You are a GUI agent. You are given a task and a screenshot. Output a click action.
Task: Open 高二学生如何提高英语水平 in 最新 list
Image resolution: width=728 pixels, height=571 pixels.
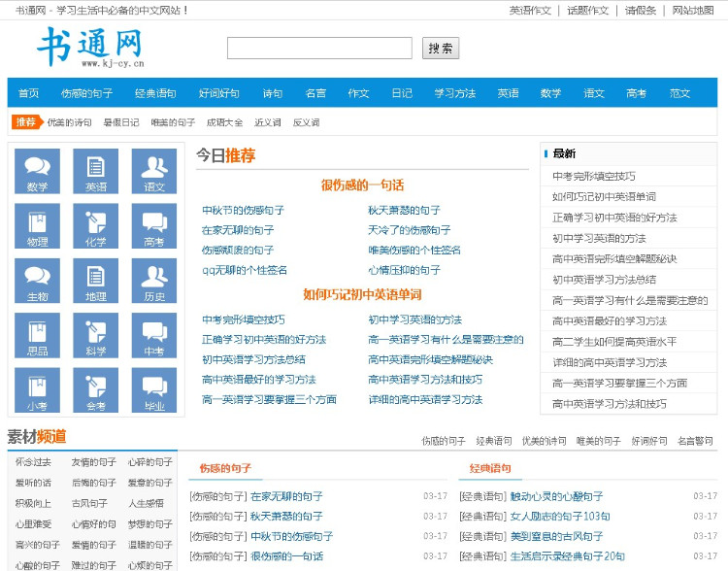pos(614,342)
